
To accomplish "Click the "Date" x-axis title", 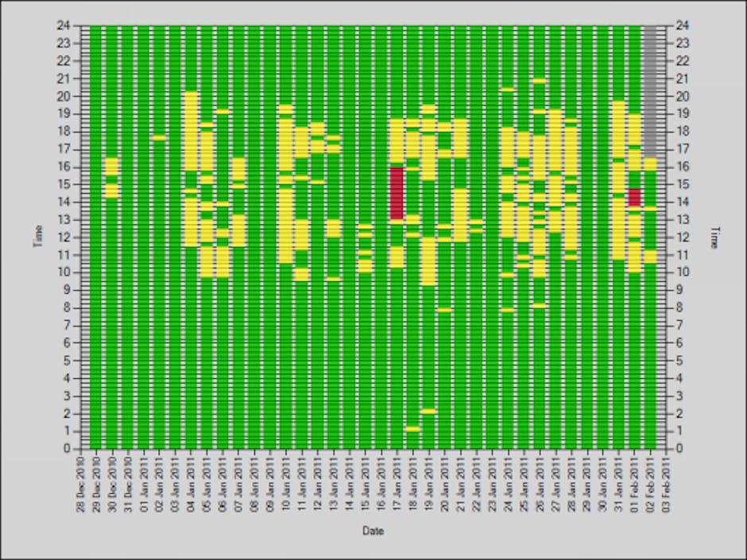I will [373, 531].
